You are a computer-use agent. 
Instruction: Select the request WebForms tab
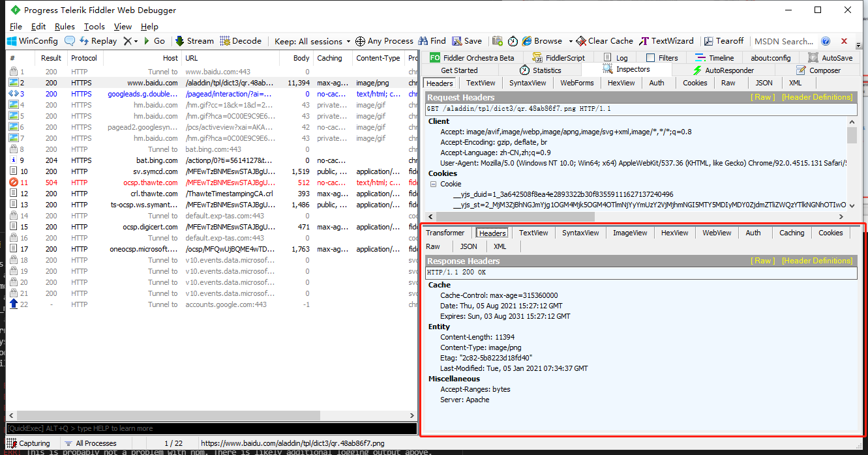[577, 83]
